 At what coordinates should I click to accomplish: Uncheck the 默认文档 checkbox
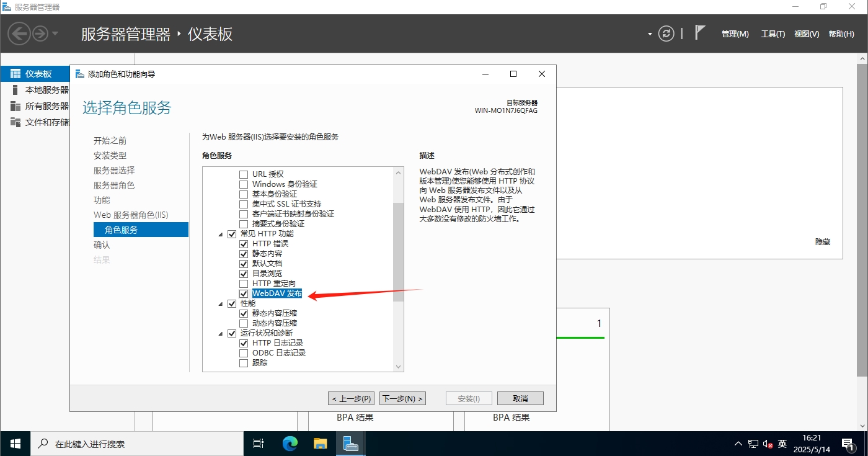(x=244, y=264)
